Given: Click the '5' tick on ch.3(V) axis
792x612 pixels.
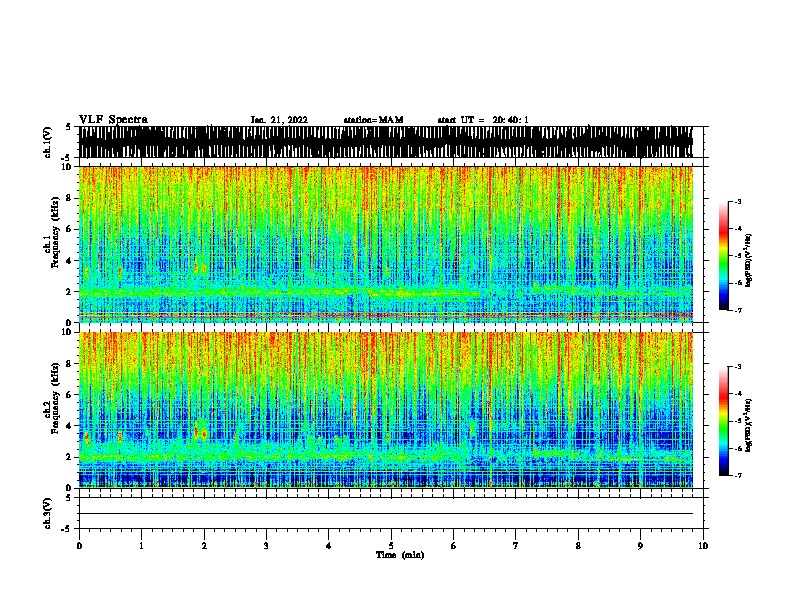Looking at the screenshot, I should click(x=68, y=498).
